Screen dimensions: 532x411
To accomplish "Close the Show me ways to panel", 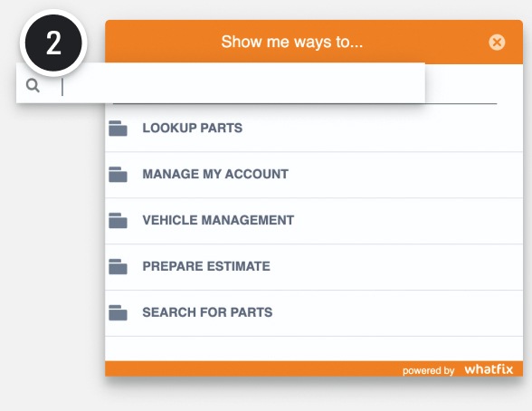I will pyautogui.click(x=497, y=43).
